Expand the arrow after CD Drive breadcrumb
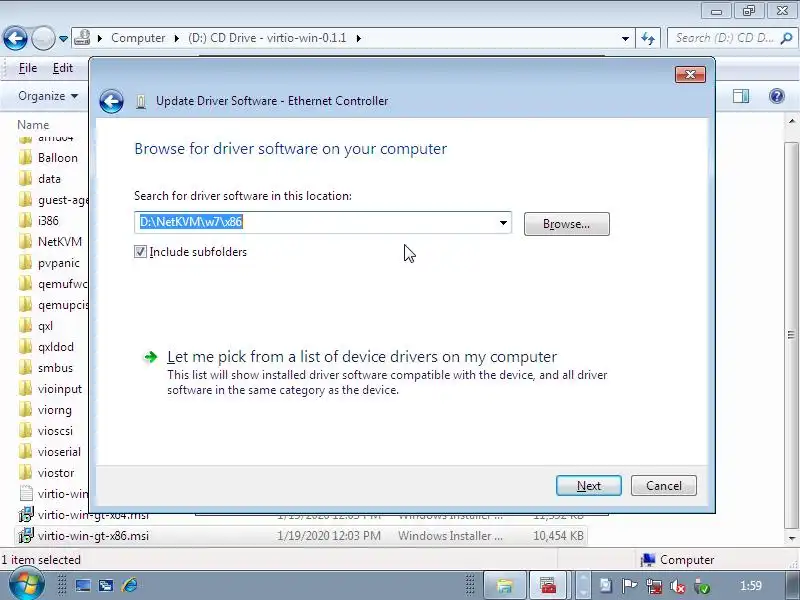Viewport: 800px width, 600px height. 359,38
